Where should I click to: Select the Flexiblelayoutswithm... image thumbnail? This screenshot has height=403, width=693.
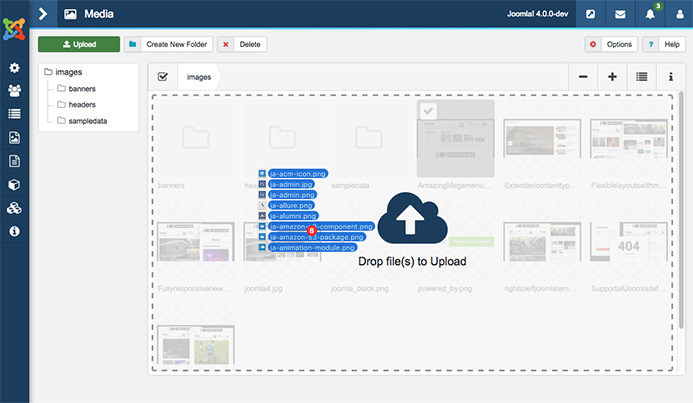pyautogui.click(x=628, y=138)
